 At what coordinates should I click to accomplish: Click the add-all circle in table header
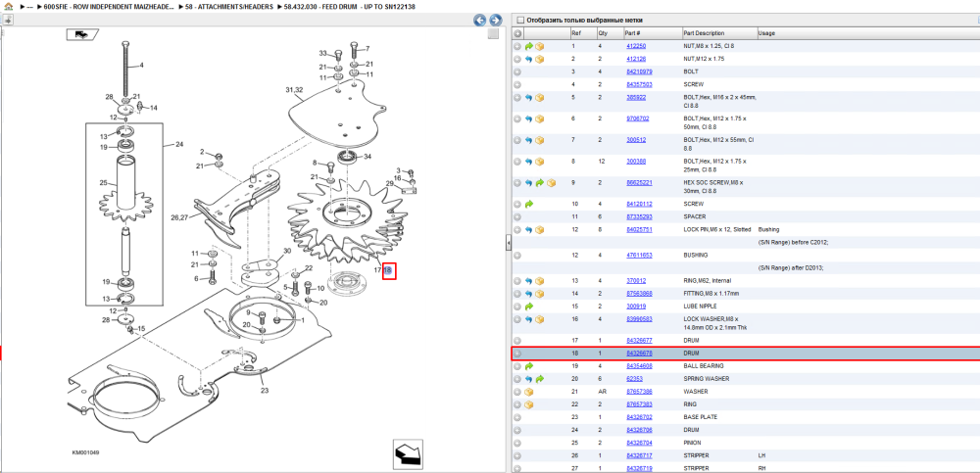(x=517, y=33)
